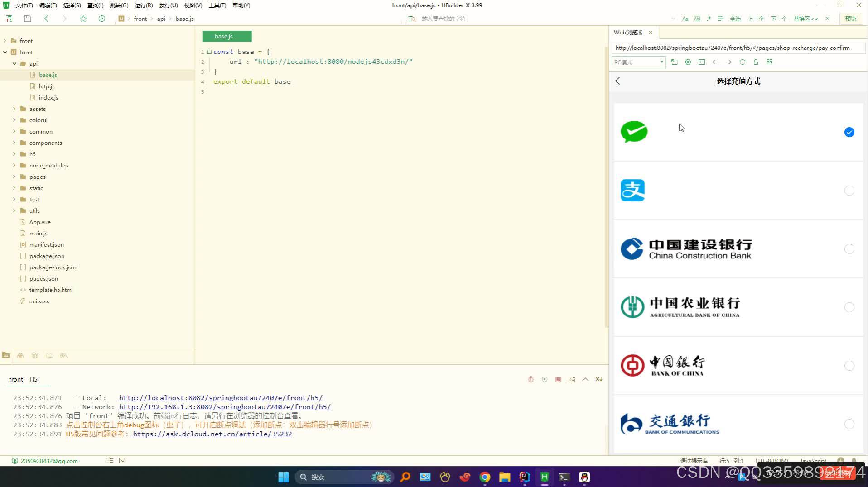The height and width of the screenshot is (487, 868).
Task: Click the favorite star toolbar icon
Action: click(x=83, y=19)
